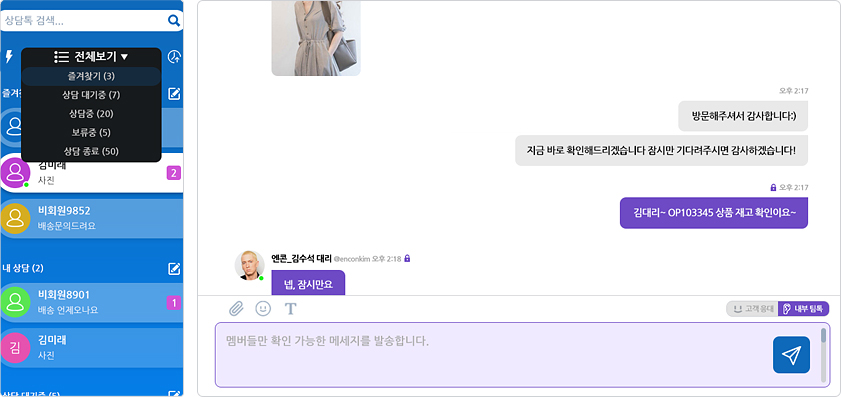Send the message with paper plane button
Viewport: 841px width, 397px height.
791,355
